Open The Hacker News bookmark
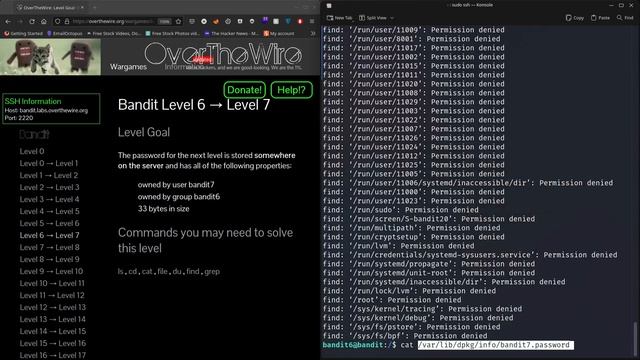This screenshot has width=640, height=360. 231,33
